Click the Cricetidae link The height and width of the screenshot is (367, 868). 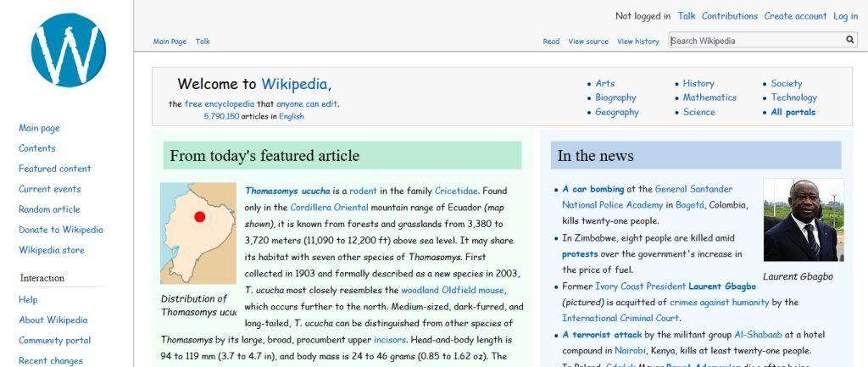click(455, 192)
